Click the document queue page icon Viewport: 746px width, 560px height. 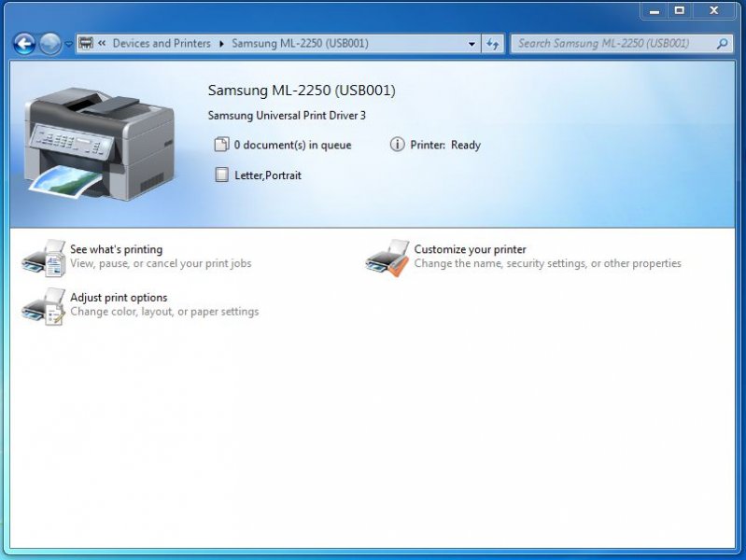pyautogui.click(x=221, y=145)
